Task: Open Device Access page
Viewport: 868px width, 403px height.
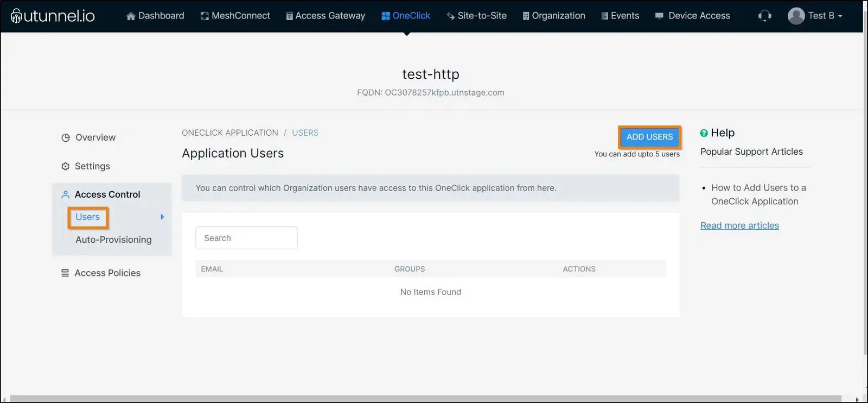Action: click(692, 16)
